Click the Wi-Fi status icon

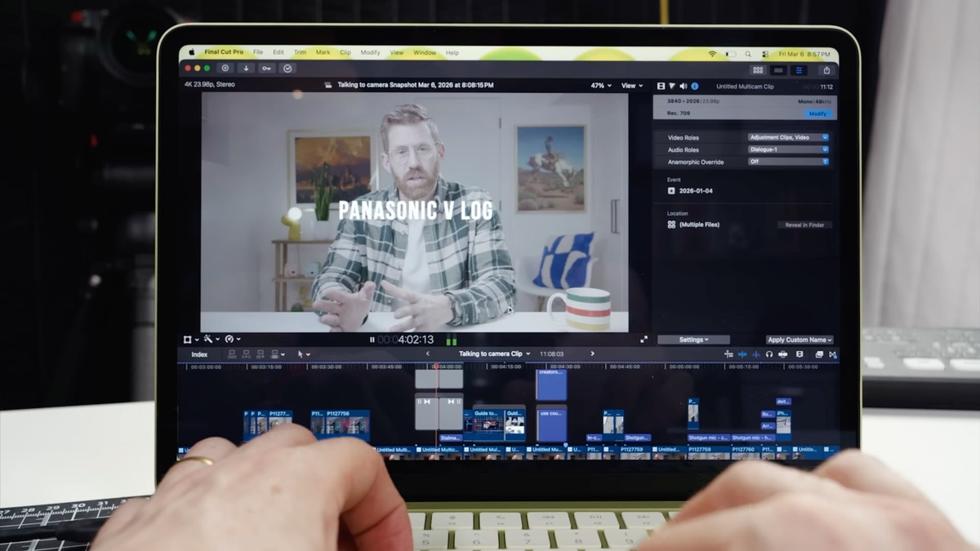[712, 53]
